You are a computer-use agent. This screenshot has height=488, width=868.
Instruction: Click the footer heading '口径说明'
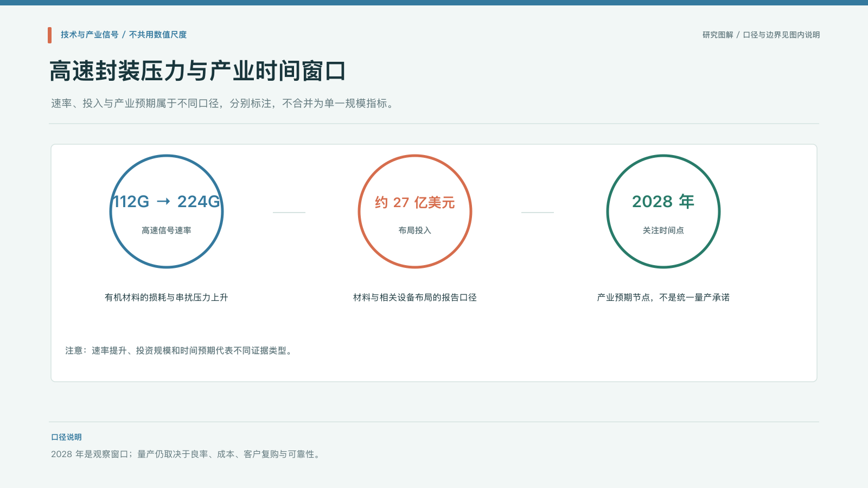[66, 437]
